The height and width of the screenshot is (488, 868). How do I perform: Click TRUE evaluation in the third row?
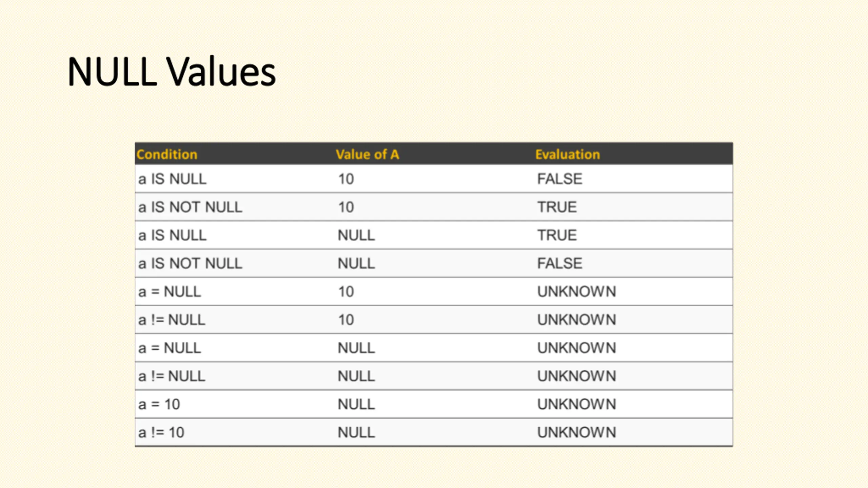tap(557, 235)
